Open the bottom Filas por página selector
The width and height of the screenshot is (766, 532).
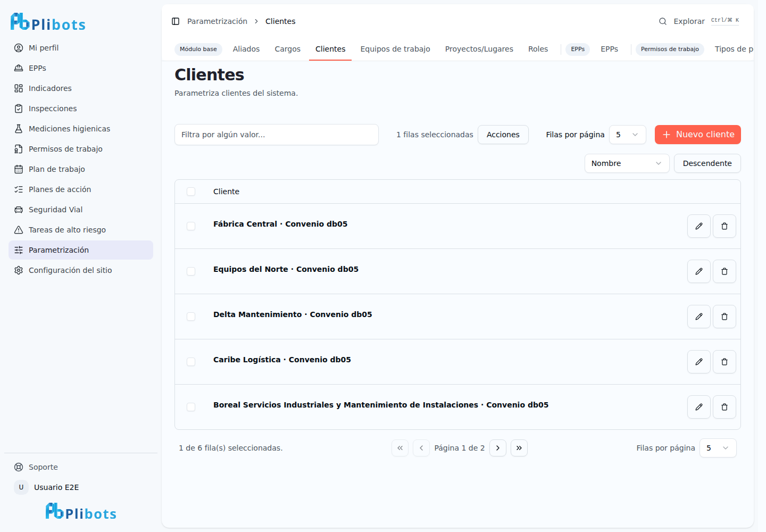[x=718, y=448]
